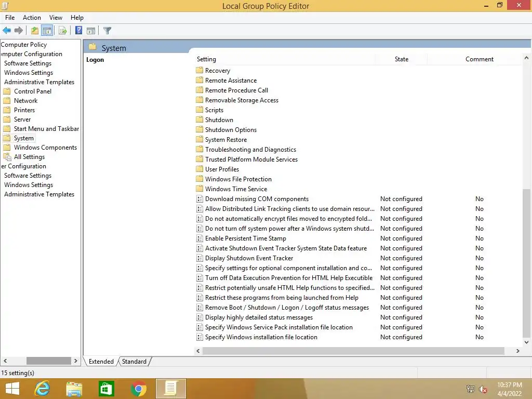Click the Setting column header

pyautogui.click(x=206, y=59)
